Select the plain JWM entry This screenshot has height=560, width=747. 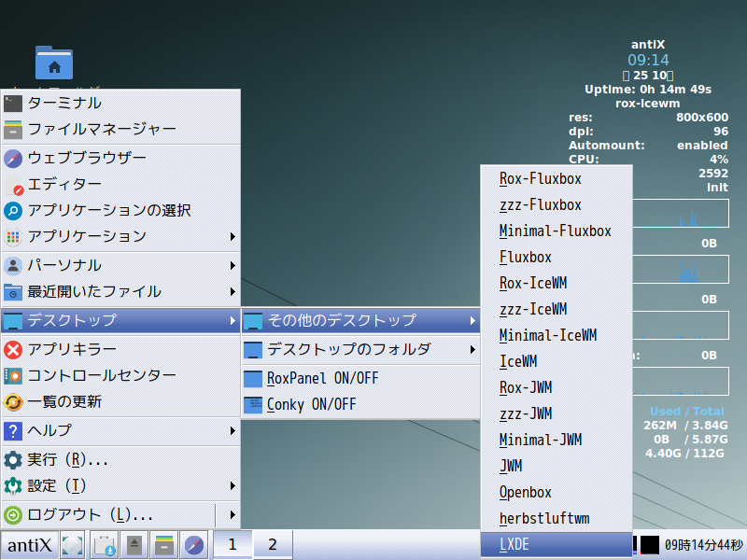pos(557,467)
